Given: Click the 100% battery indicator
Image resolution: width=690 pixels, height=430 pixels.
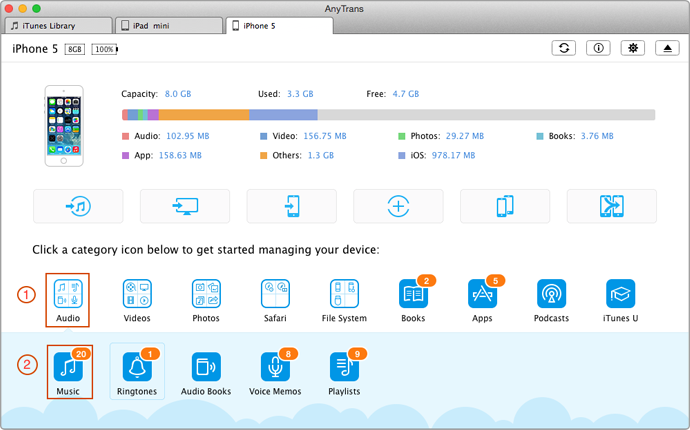Looking at the screenshot, I should pos(105,49).
